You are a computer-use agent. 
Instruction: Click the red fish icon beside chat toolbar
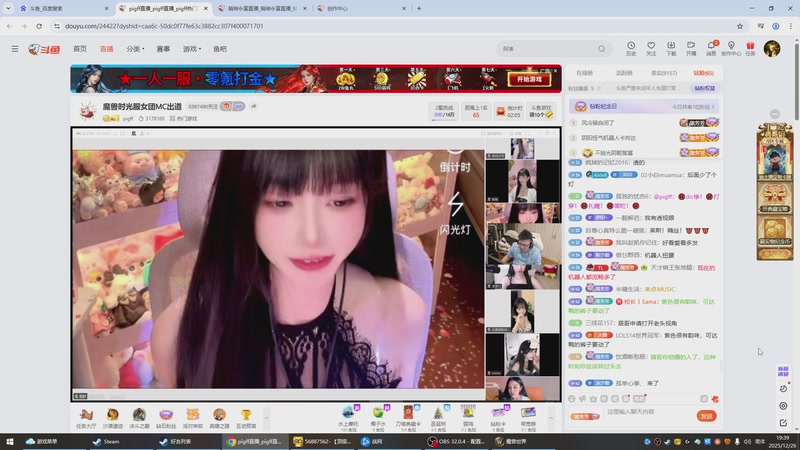coord(715,399)
